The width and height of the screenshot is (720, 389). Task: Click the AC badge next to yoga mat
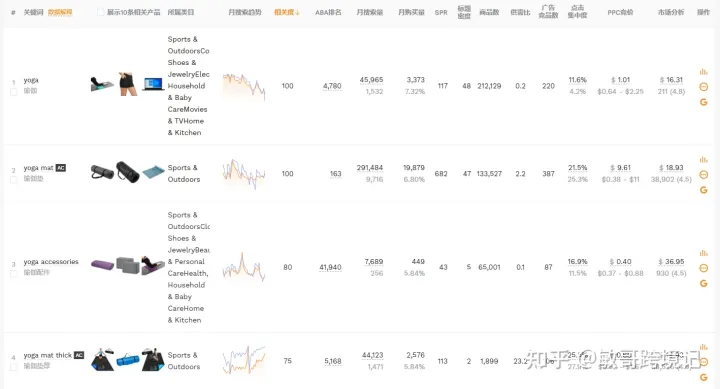61,168
